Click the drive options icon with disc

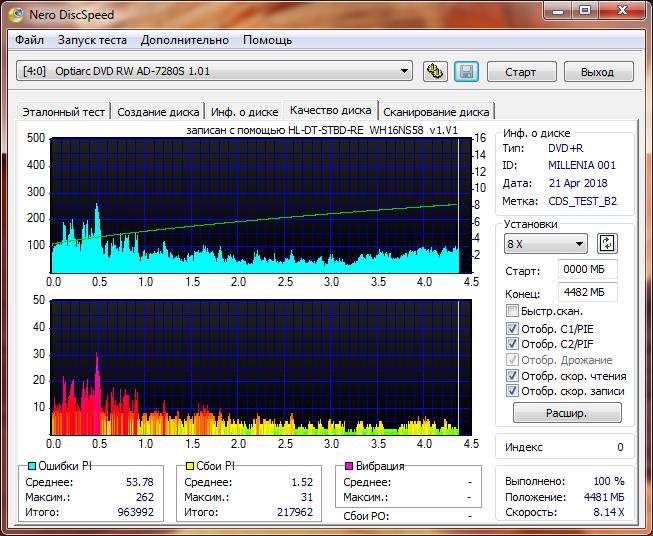(x=435, y=71)
